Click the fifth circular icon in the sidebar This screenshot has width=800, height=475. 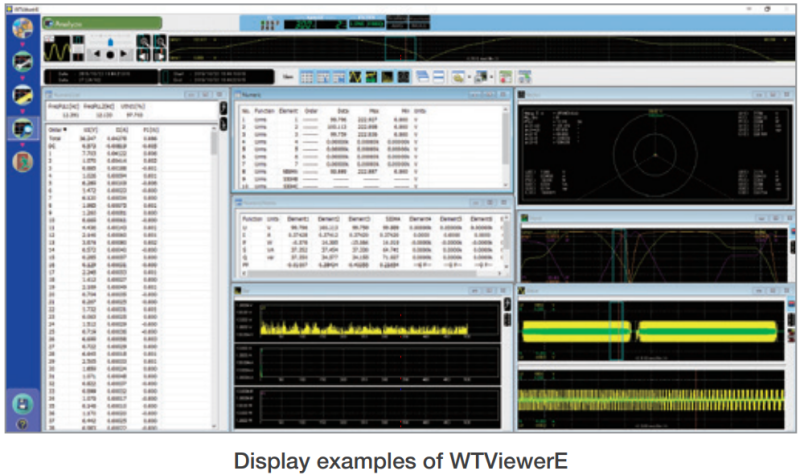22,162
